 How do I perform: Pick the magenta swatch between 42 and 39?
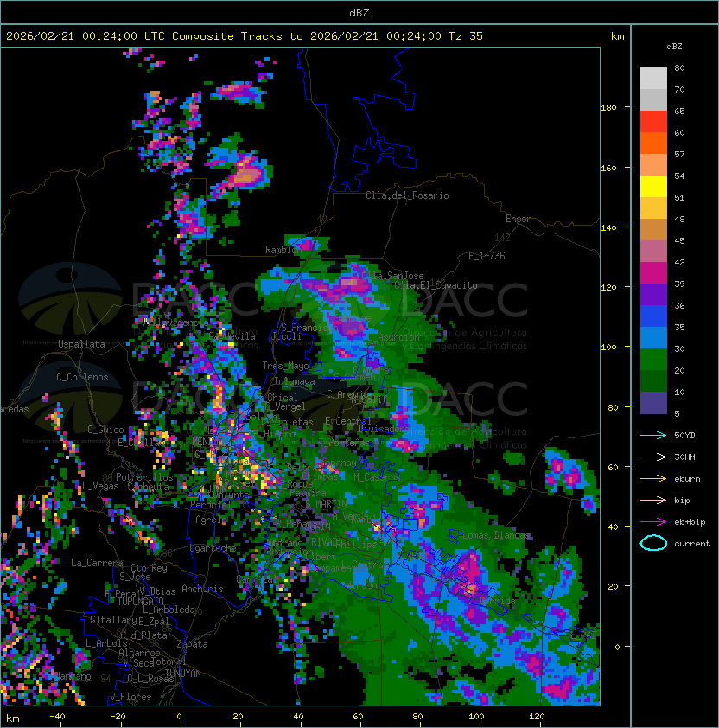click(653, 273)
